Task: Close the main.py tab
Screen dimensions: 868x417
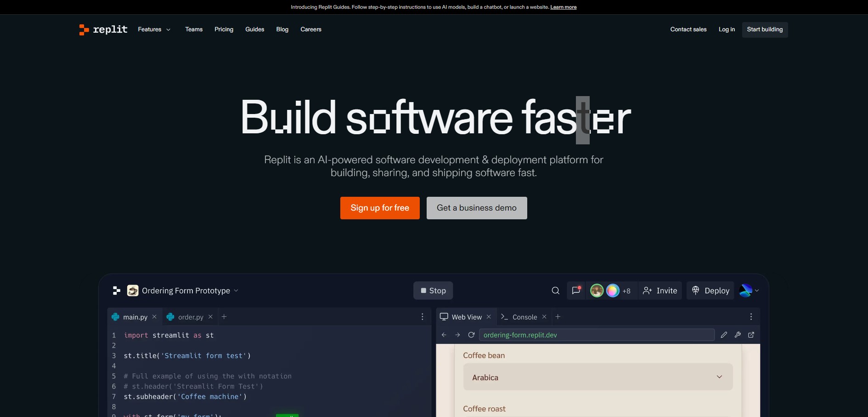Action: [x=154, y=317]
